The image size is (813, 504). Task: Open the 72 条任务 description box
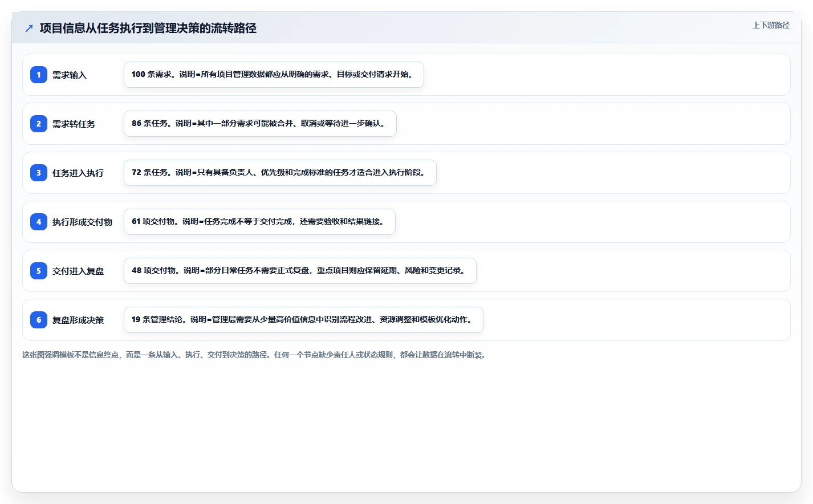coord(280,173)
